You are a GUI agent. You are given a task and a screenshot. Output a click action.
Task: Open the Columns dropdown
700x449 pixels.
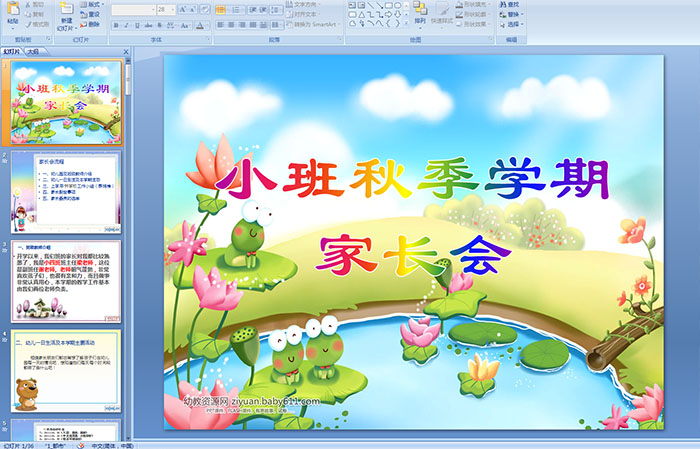[x=277, y=25]
